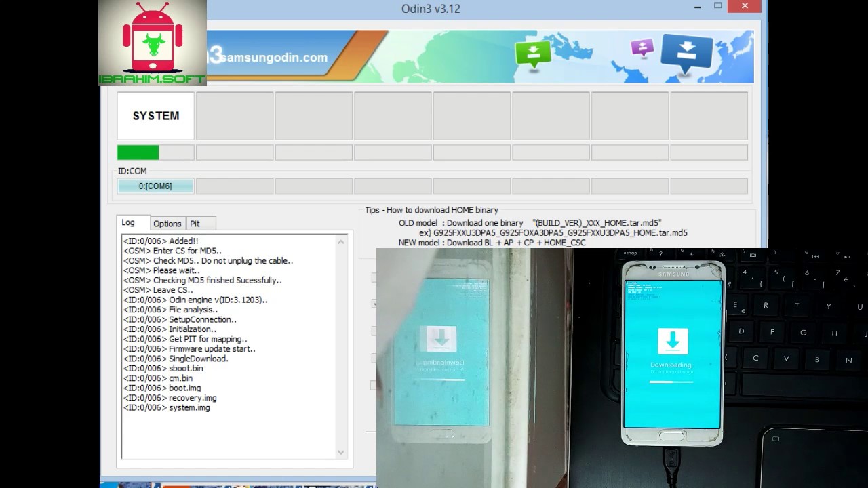Click the "boot.img" log line

[x=162, y=388]
